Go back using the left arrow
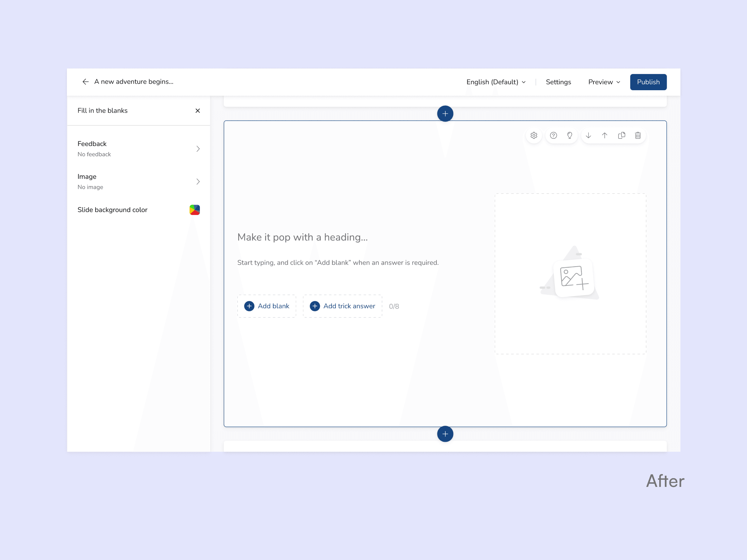The height and width of the screenshot is (560, 747). tap(86, 82)
